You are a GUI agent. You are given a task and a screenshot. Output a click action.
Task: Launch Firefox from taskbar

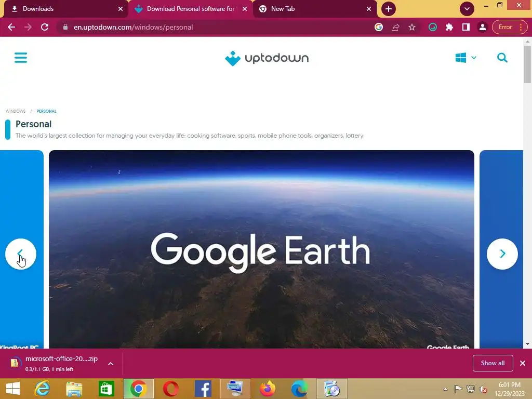(268, 389)
